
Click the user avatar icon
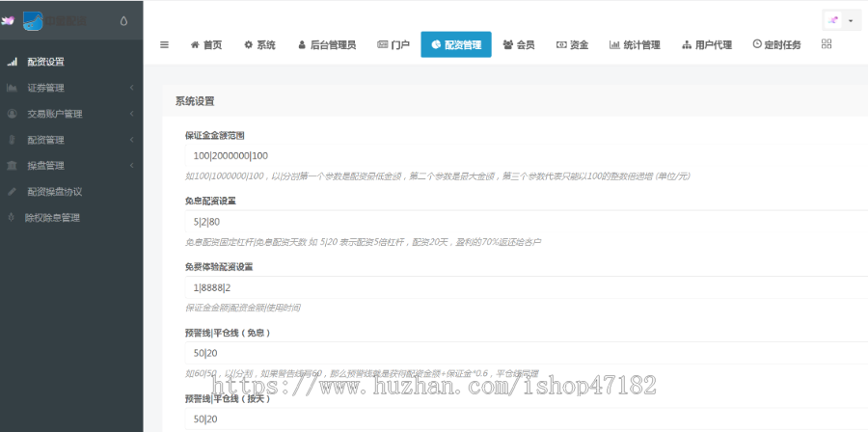click(x=833, y=20)
